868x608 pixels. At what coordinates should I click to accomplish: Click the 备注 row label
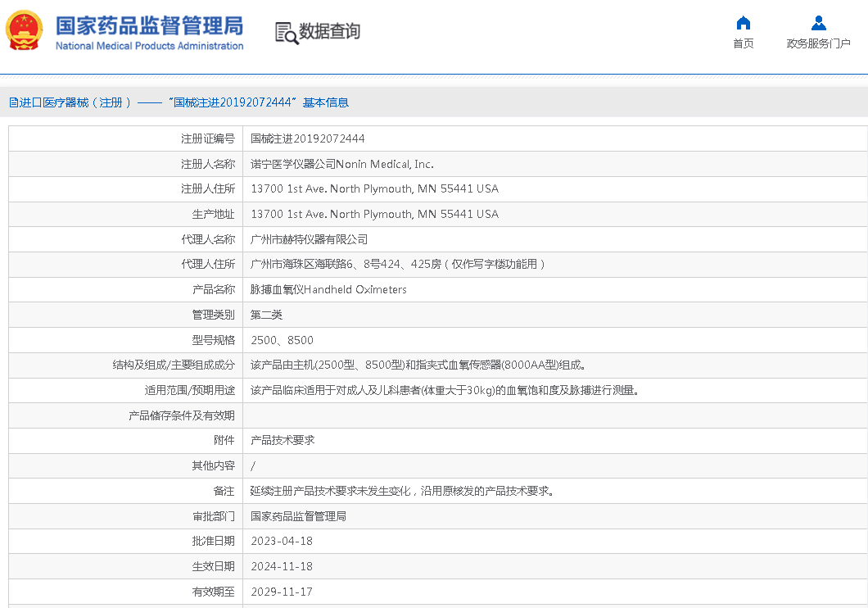tap(224, 491)
